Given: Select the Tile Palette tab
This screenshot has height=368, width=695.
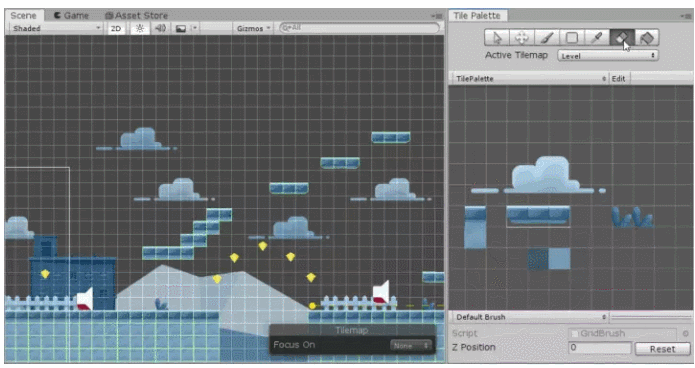Looking at the screenshot, I should point(477,16).
